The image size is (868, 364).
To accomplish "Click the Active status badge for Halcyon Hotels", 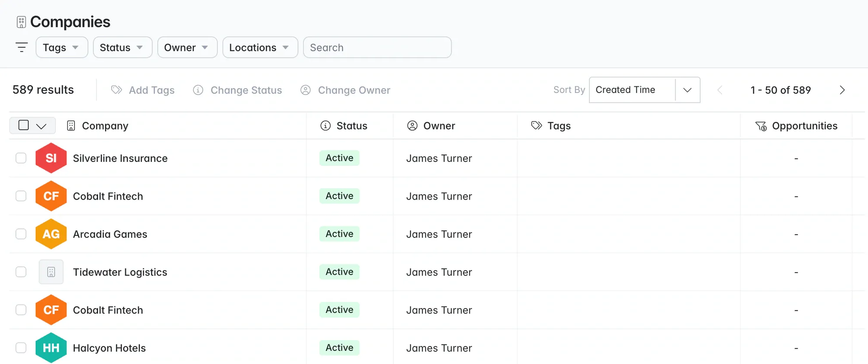I will 339,348.
